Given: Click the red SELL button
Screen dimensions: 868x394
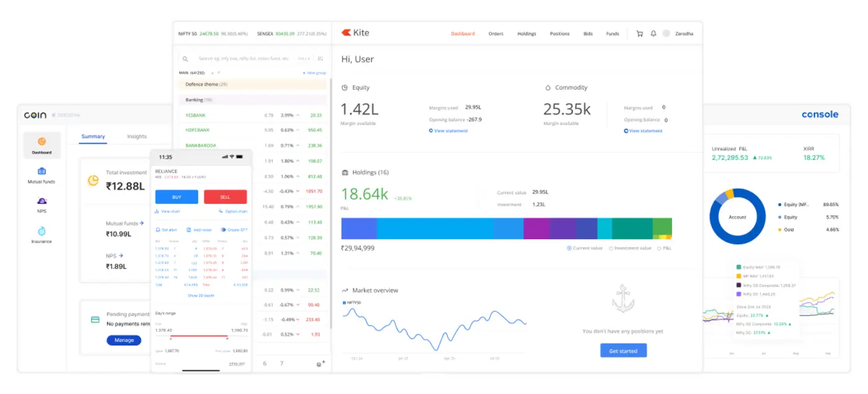Looking at the screenshot, I should coord(225,196).
